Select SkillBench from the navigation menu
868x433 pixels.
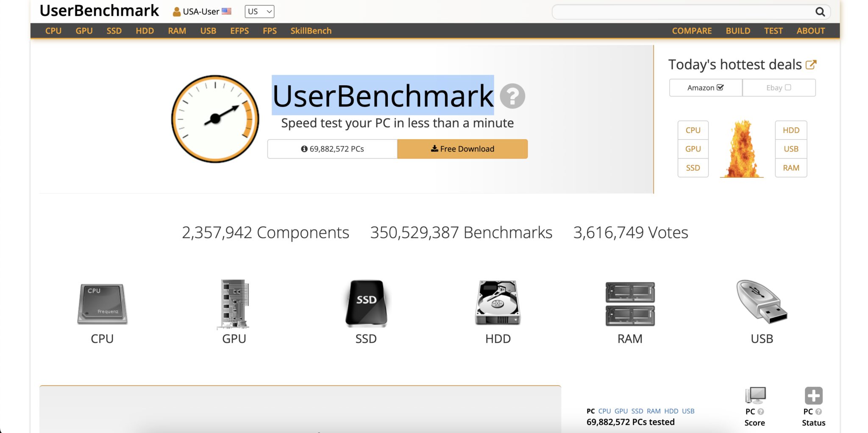point(311,31)
